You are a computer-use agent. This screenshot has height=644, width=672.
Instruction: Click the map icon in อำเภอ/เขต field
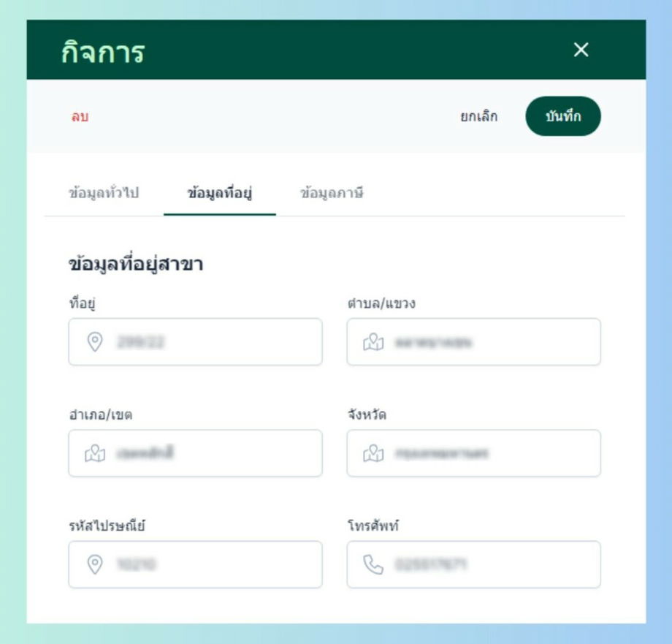click(95, 453)
